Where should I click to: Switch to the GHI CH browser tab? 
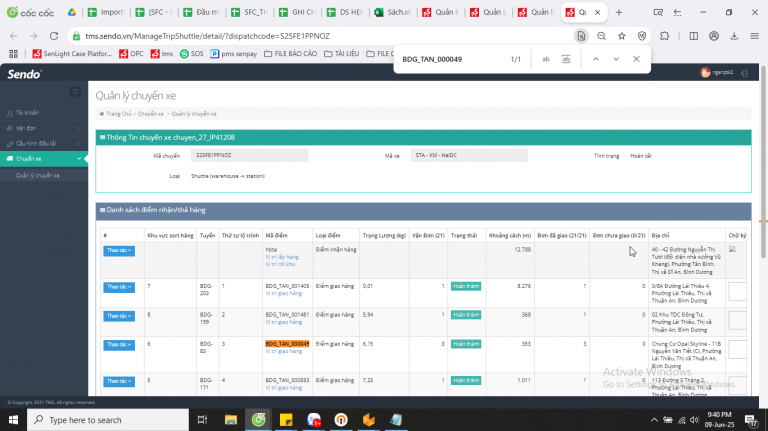[297, 12]
